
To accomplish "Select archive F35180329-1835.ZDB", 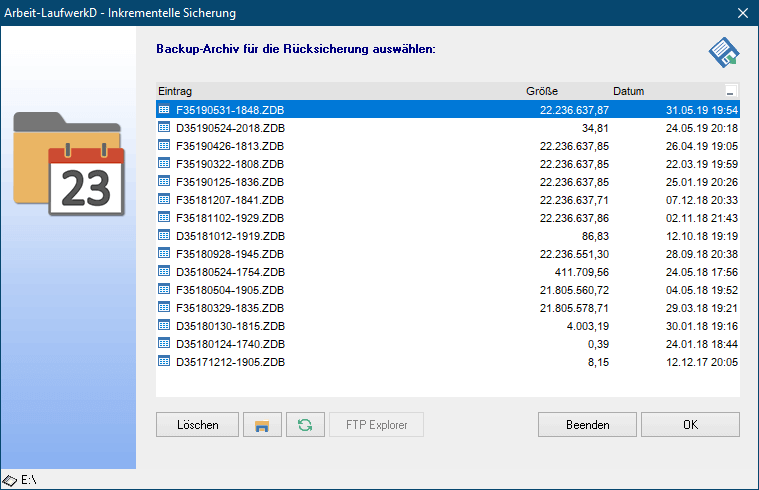I will [448, 308].
